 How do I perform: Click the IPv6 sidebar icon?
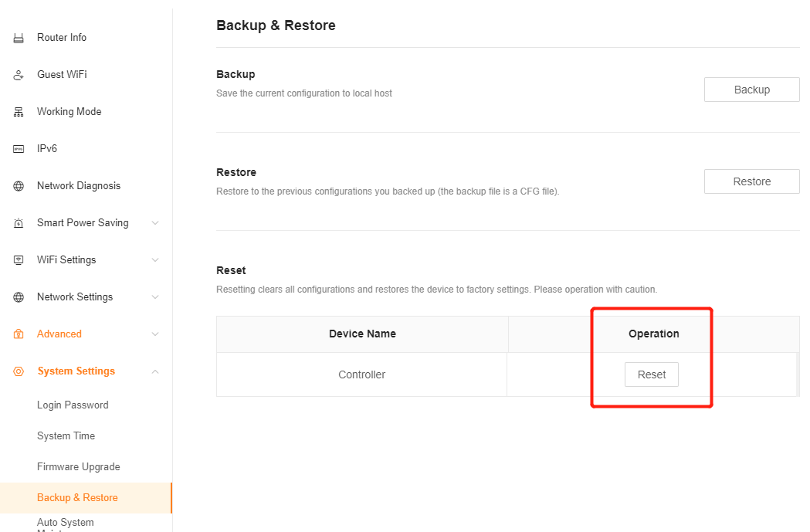(x=19, y=149)
